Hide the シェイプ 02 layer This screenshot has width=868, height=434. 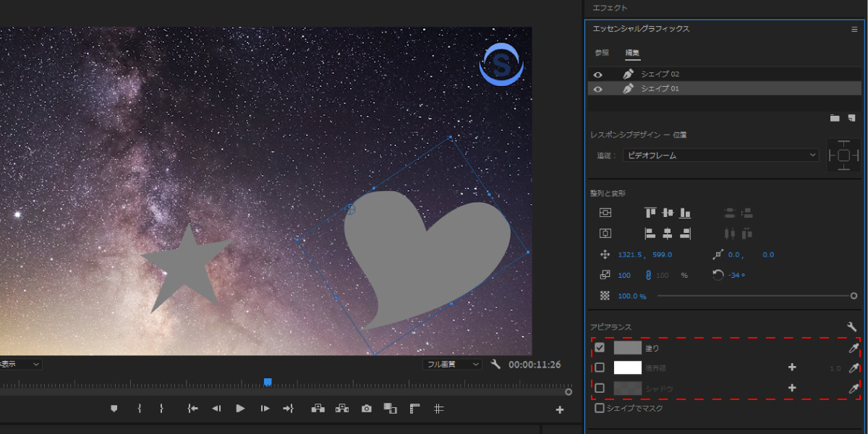598,75
